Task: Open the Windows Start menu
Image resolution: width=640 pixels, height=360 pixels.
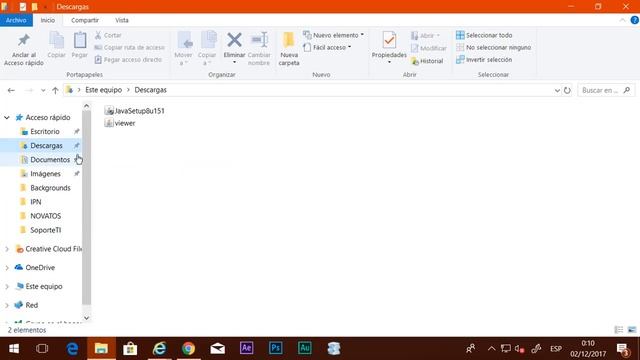Action: (14, 349)
